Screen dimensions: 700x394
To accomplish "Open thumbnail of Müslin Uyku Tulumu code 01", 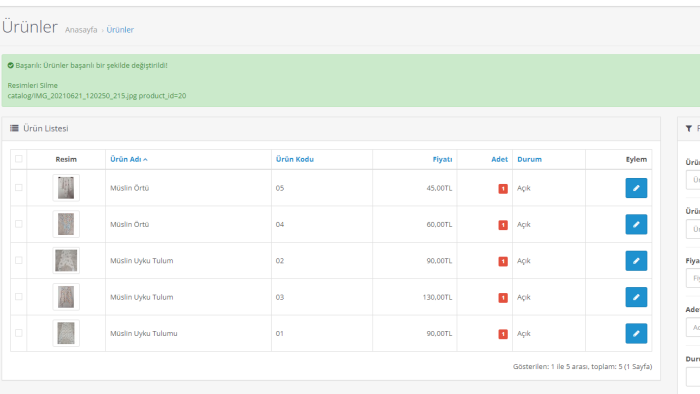I will coord(66,333).
